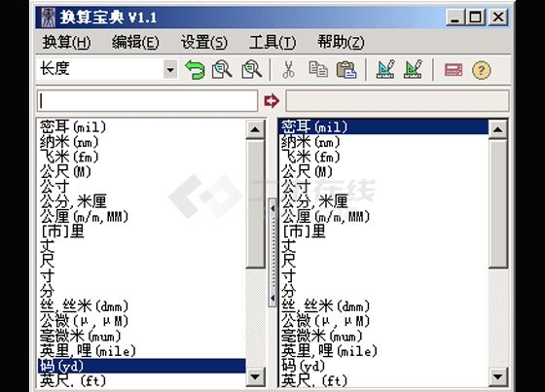Open the 换算(H) menu
Viewport: 545px width, 392px height.
(x=66, y=43)
